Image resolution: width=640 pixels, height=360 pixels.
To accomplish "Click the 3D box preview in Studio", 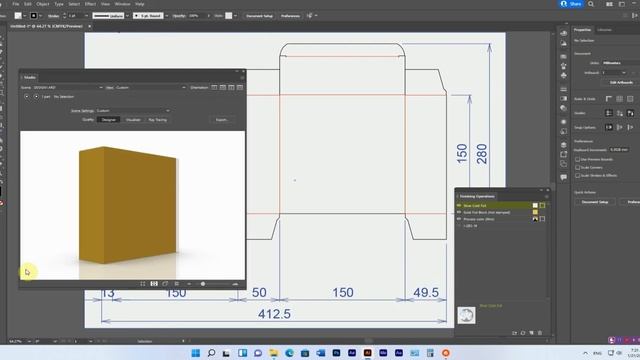I will tap(128, 205).
